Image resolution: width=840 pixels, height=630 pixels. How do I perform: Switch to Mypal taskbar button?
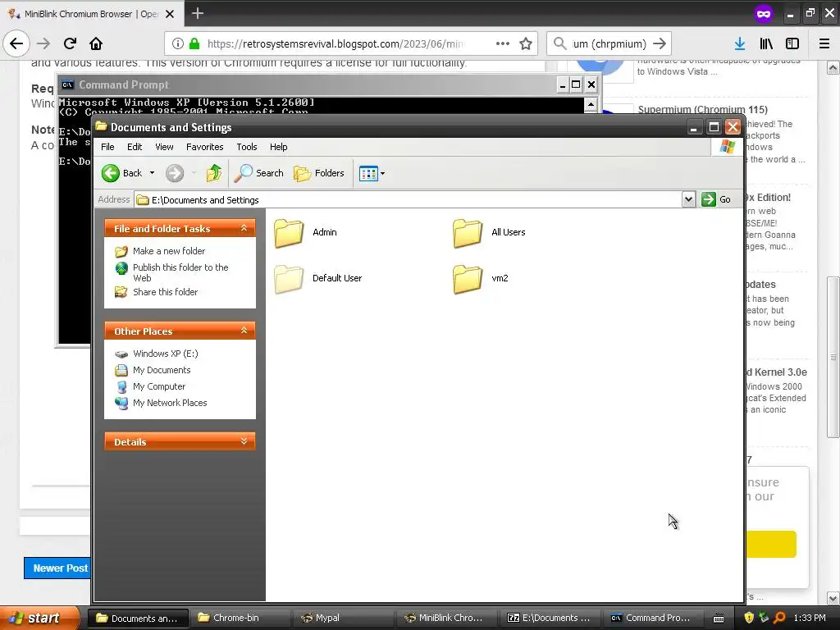(x=343, y=618)
